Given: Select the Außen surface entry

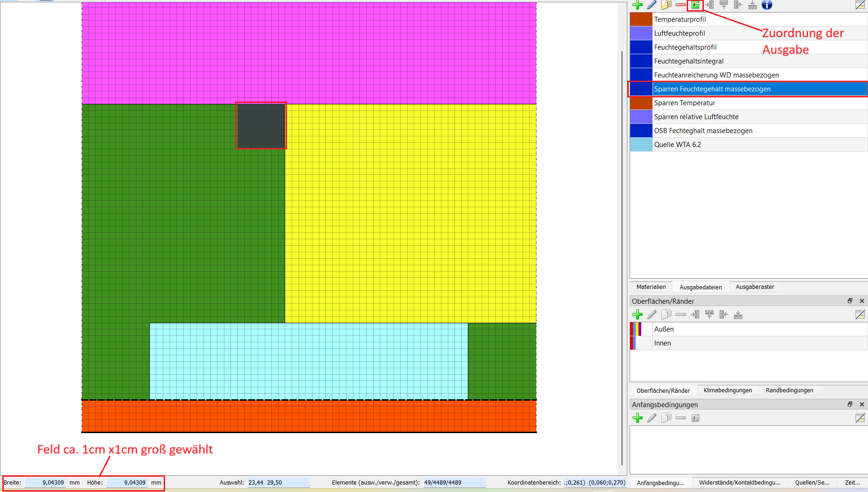Looking at the screenshot, I should 748,329.
